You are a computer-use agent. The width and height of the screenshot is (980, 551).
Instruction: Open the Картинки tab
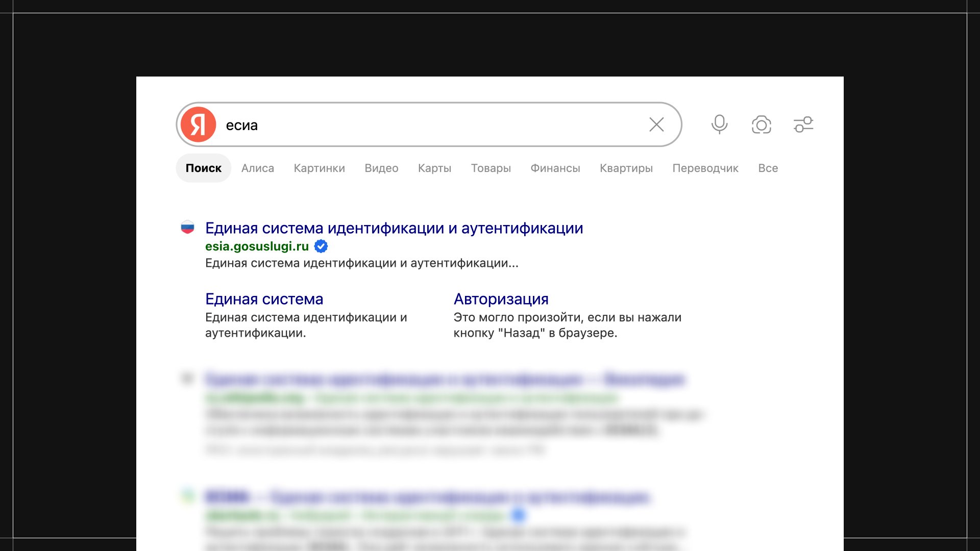click(320, 168)
